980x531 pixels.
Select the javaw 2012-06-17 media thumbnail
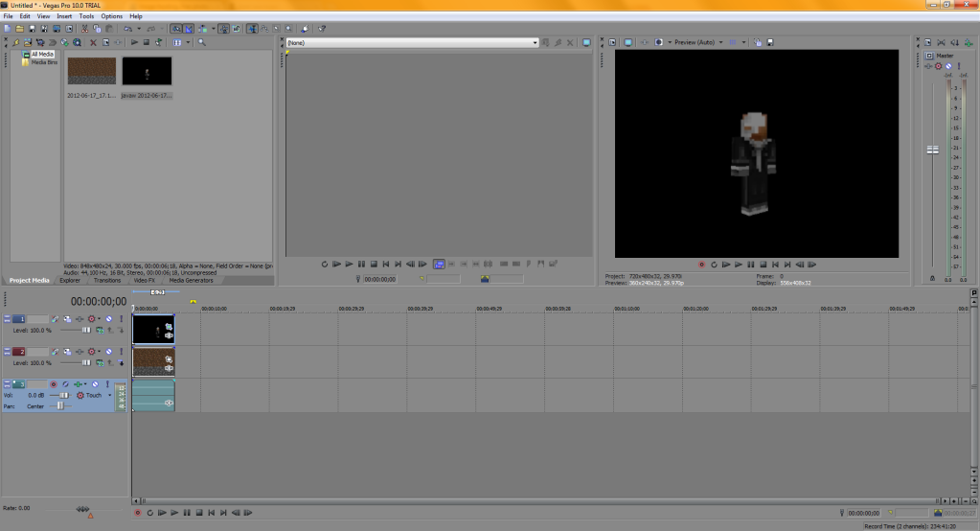tap(147, 71)
